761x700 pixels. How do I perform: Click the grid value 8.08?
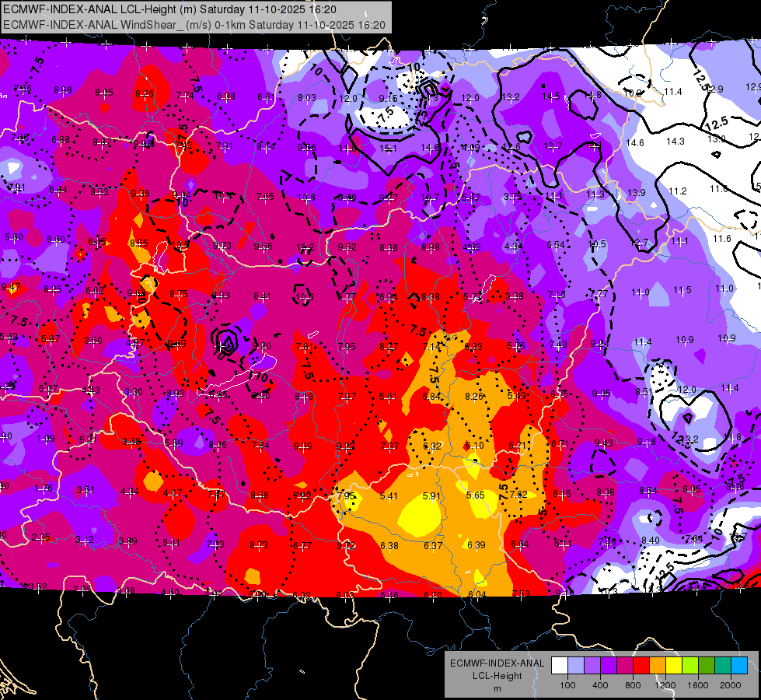(x=606, y=492)
